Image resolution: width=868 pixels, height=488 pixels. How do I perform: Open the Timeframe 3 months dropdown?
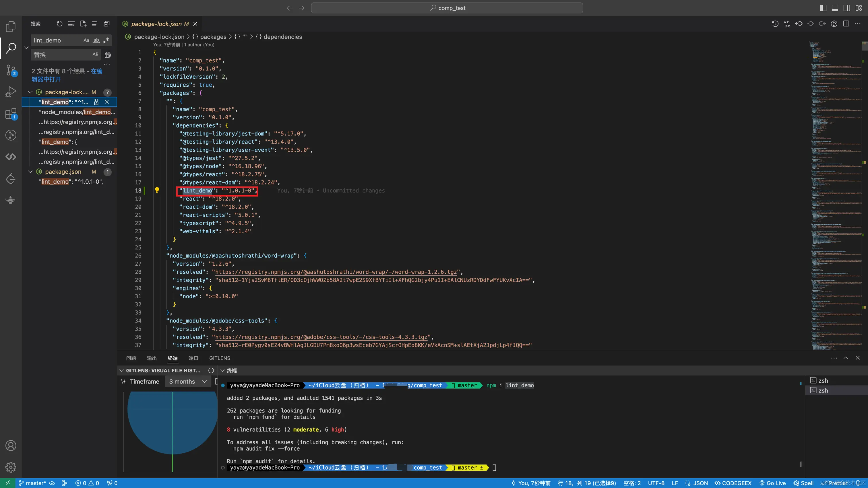point(188,382)
